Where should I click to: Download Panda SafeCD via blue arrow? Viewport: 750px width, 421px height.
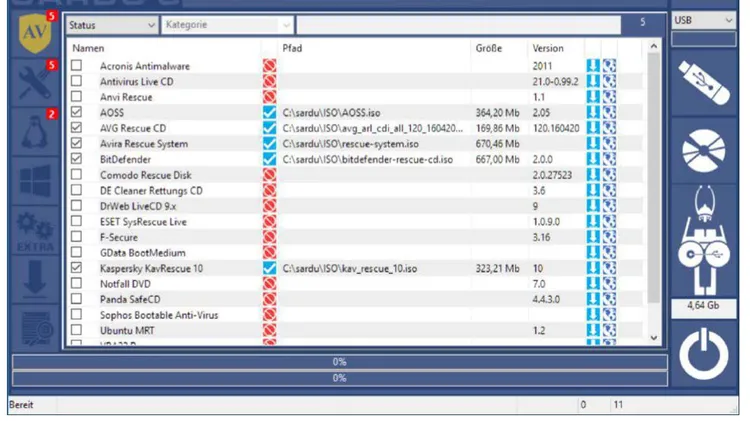point(593,299)
